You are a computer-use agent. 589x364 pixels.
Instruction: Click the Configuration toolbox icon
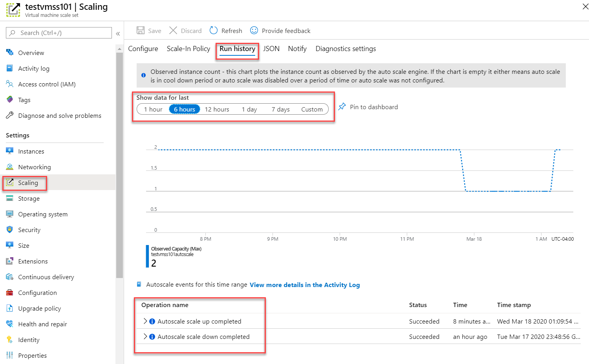[10, 292]
